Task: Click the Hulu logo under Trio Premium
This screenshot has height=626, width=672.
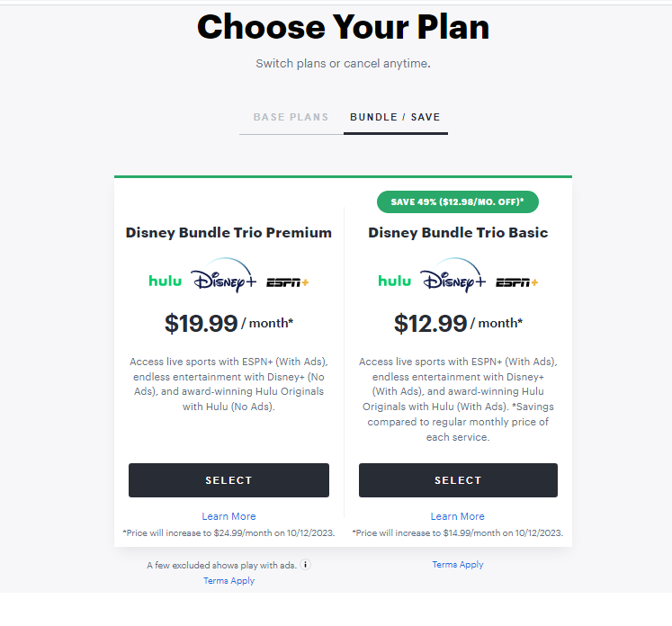Action: pos(165,281)
